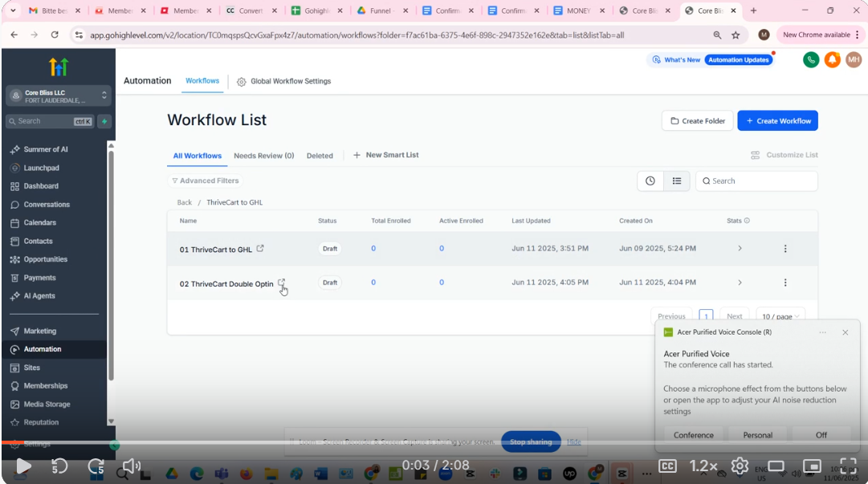
Task: Click the Stats info icon
Action: click(747, 221)
